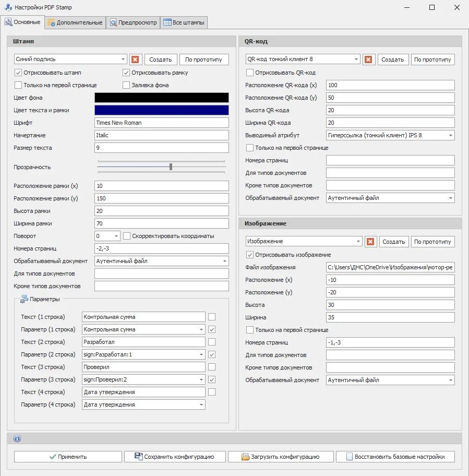Click Создать button in Штамп section
The width and height of the screenshot is (469, 476).
pyautogui.click(x=161, y=59)
